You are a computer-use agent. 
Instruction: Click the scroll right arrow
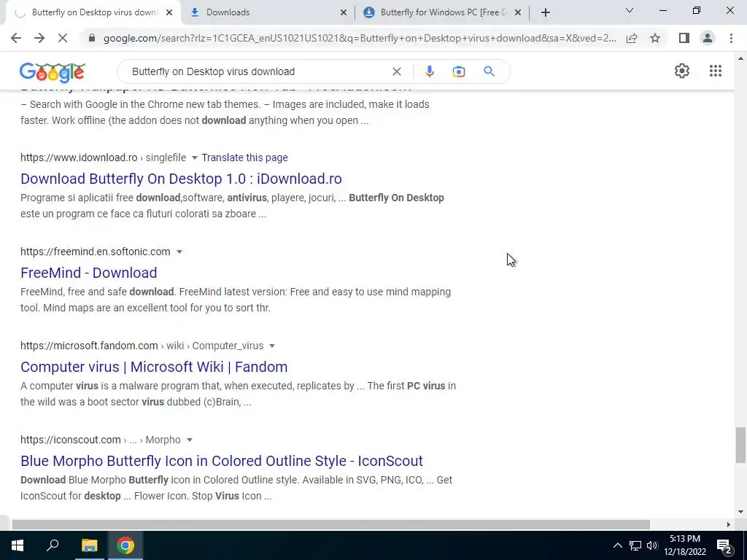click(x=729, y=524)
